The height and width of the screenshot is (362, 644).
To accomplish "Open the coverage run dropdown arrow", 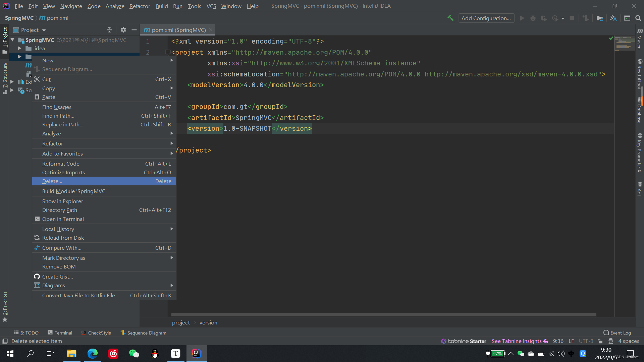I will [x=562, y=18].
